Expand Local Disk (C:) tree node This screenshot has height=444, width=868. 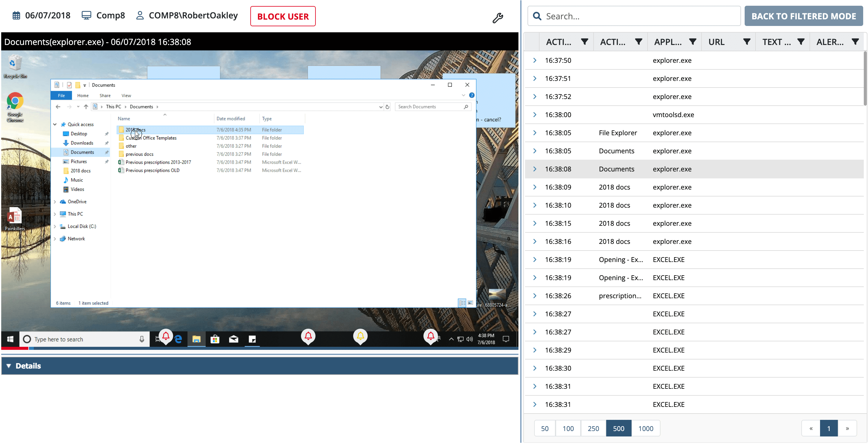[x=55, y=227]
